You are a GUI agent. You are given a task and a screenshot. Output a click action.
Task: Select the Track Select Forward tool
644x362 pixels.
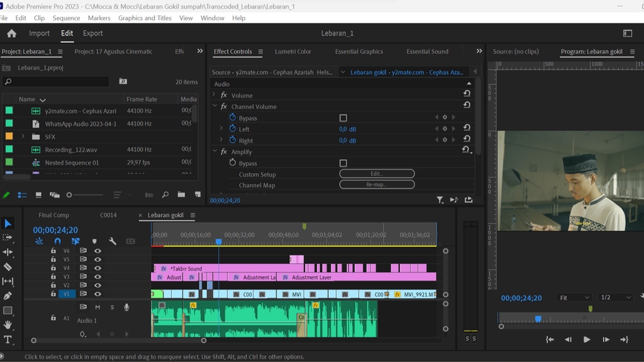[x=7, y=238]
